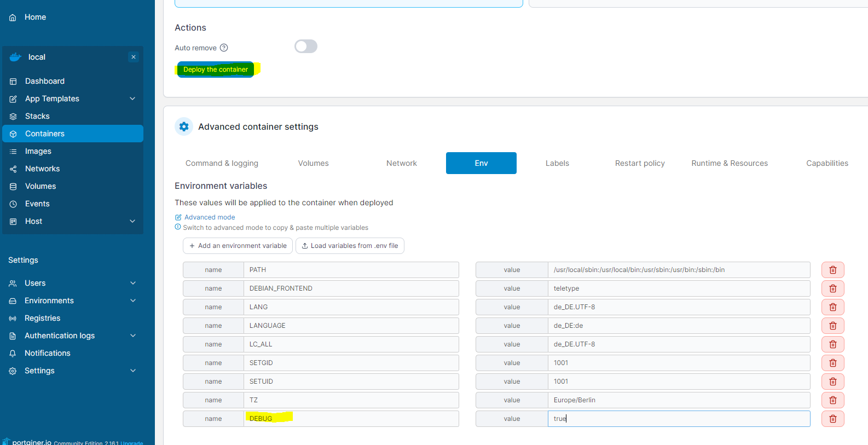Expand the Users menu chevron
Viewport: 868px width, 445px height.
(132, 283)
